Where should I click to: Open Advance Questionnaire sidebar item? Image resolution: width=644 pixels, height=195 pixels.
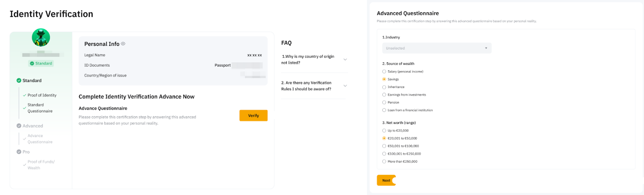tap(40, 139)
